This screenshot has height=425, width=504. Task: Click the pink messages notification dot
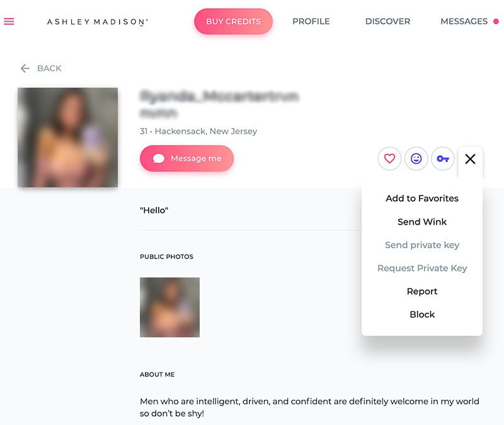pos(496,21)
